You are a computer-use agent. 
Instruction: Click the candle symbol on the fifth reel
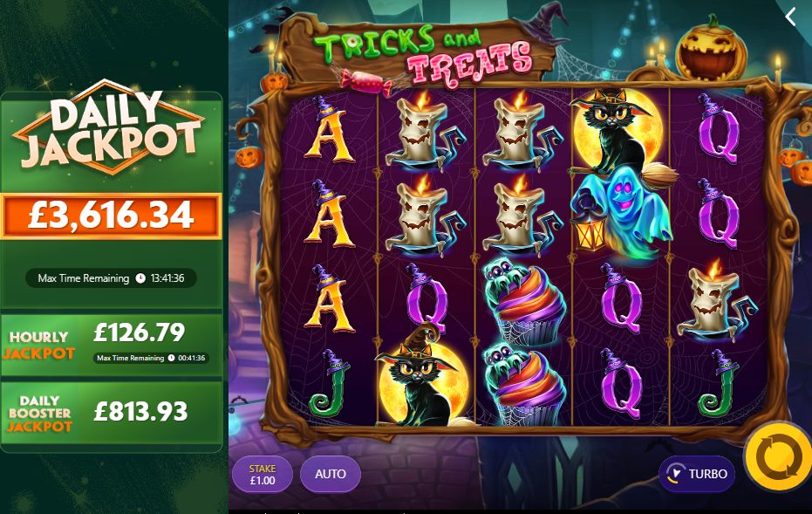[x=717, y=300]
